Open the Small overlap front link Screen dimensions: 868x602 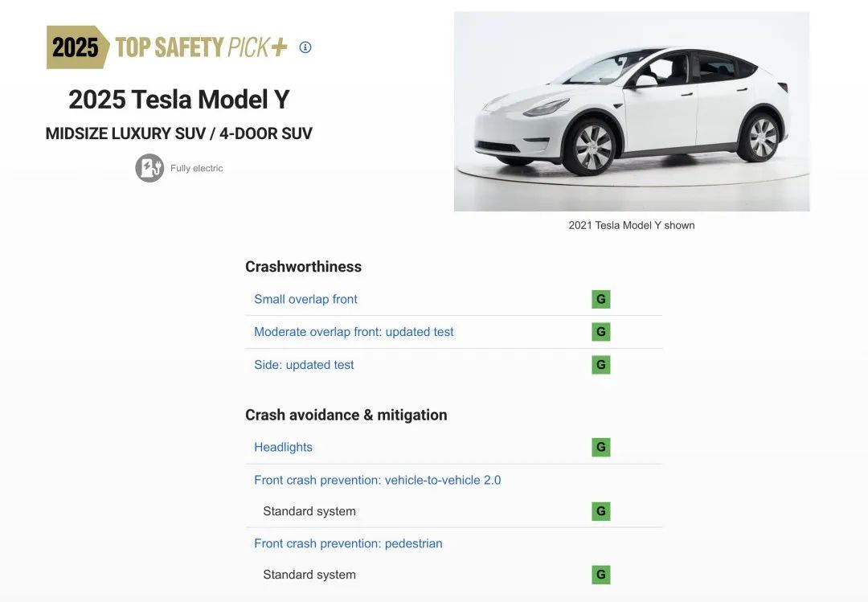tap(305, 299)
